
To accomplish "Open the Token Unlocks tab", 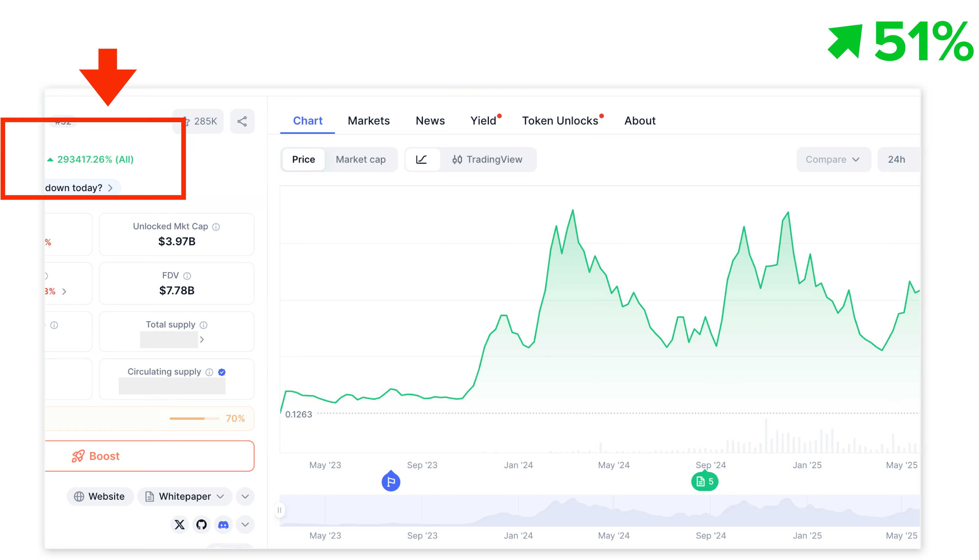I will 560,121.
